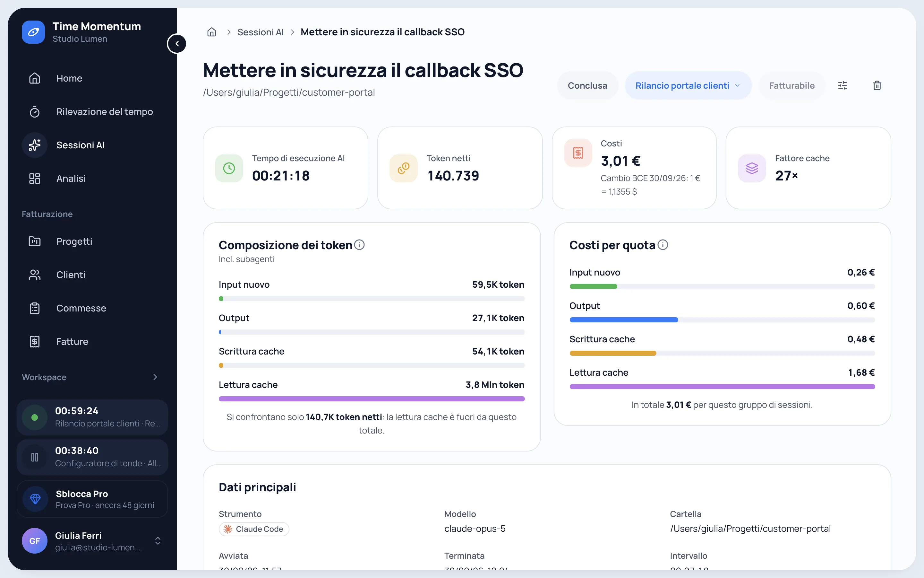Screen dimensions: 924x578
Task: Open the Rilancio portale clienti project dropdown
Action: 688,86
